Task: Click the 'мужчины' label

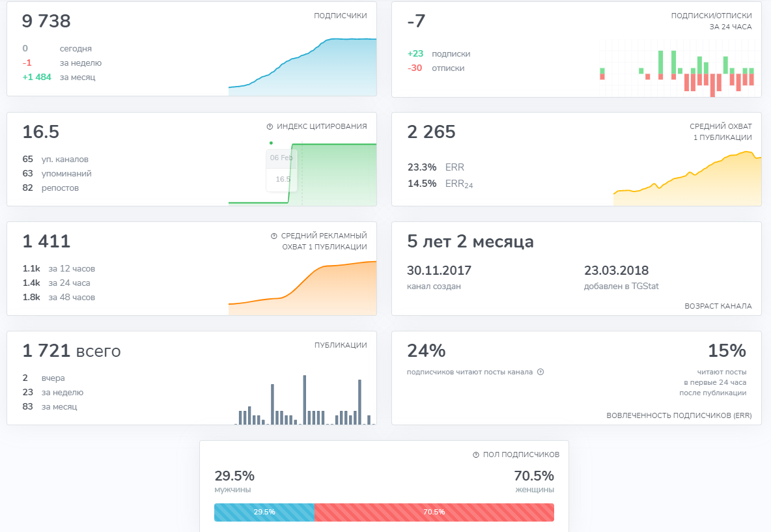Action: click(x=232, y=490)
